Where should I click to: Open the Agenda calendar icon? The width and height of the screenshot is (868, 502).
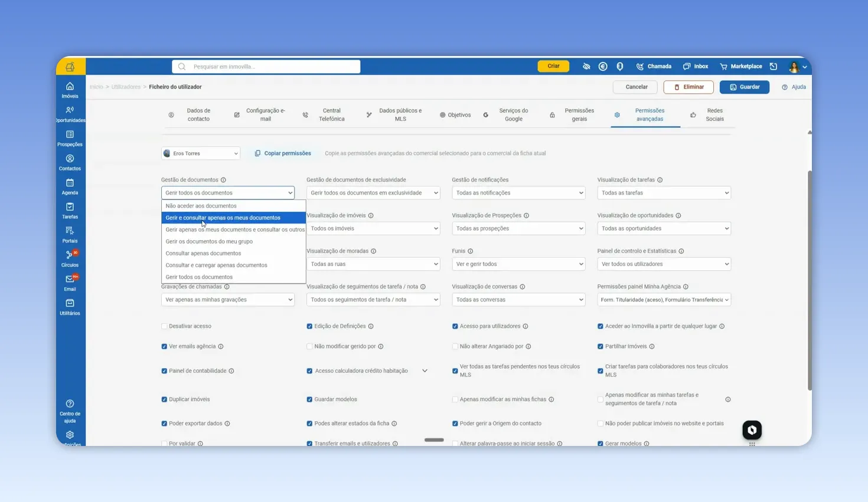tap(70, 183)
